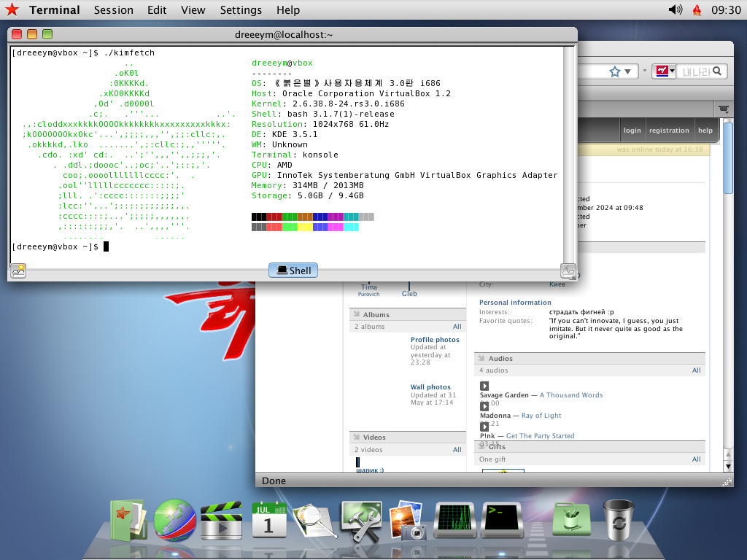This screenshot has height=560, width=747.
Task: Bookmark the page with the star icon
Action: 615,71
